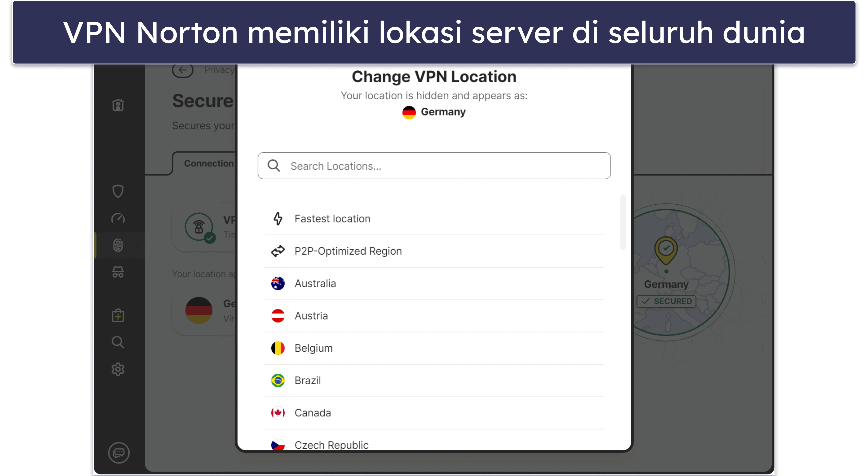Click the Search Locations input field
868x476 pixels.
(x=434, y=166)
